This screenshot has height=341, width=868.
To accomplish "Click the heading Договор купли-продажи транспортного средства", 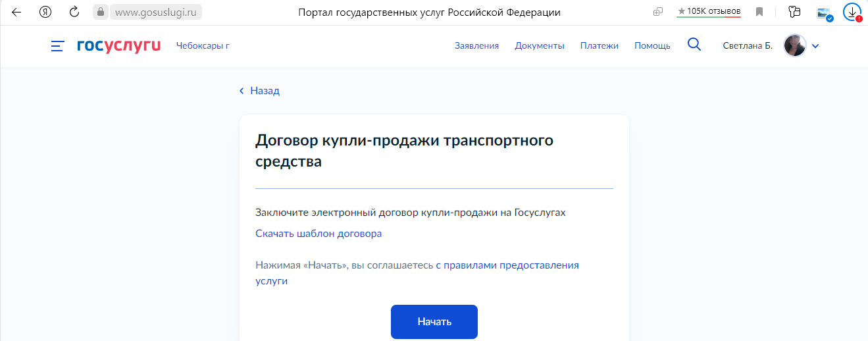I will (x=404, y=151).
